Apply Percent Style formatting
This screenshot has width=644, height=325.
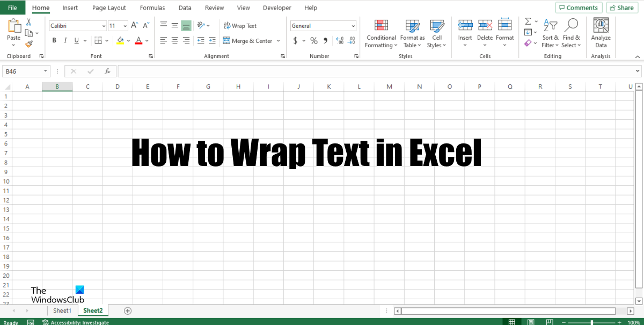pyautogui.click(x=313, y=40)
